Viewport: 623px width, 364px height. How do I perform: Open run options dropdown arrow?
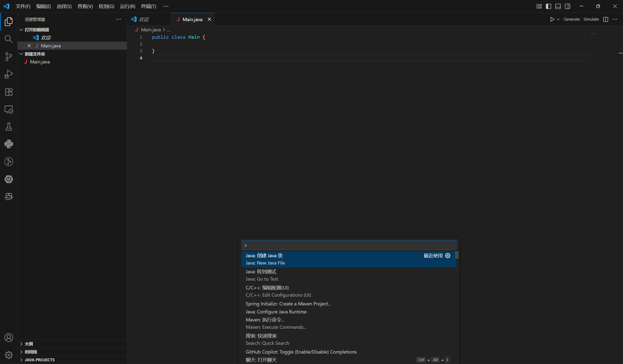pos(558,19)
